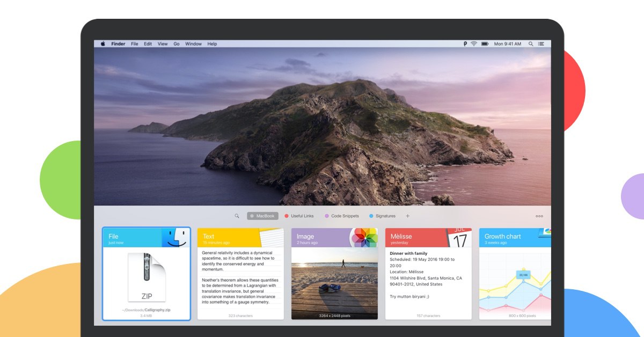
Task: Click the Mon 9:41 AM clock
Action: click(508, 44)
